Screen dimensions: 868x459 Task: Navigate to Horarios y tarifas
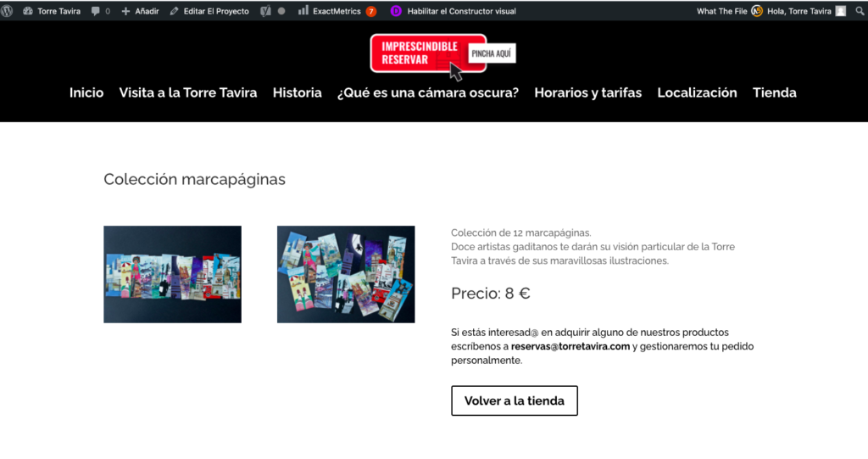(588, 92)
